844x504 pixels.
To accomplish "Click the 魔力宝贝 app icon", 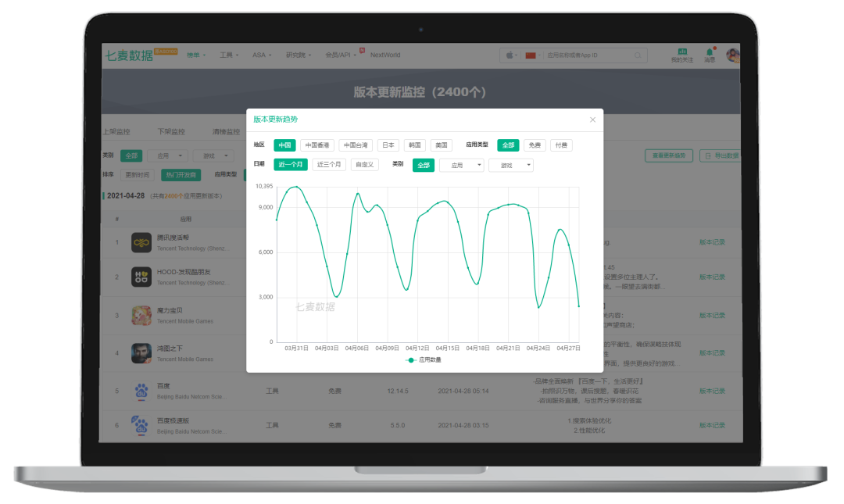I will [141, 315].
